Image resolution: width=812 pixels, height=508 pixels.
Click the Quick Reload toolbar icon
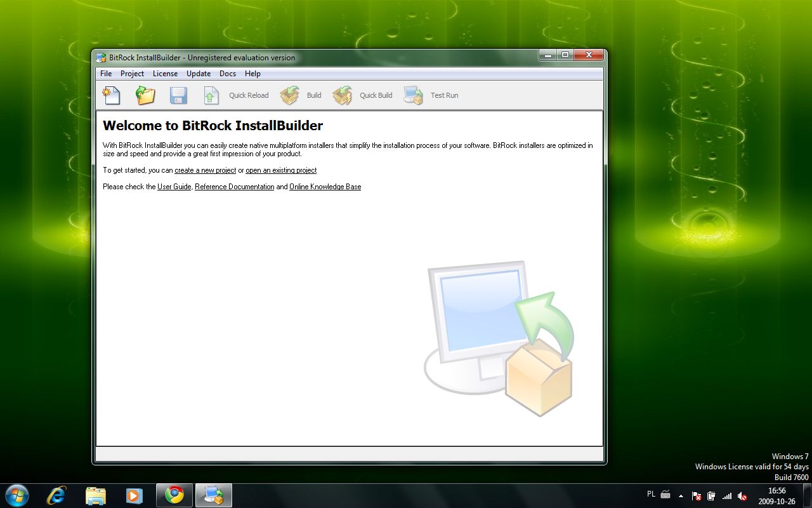click(x=211, y=95)
